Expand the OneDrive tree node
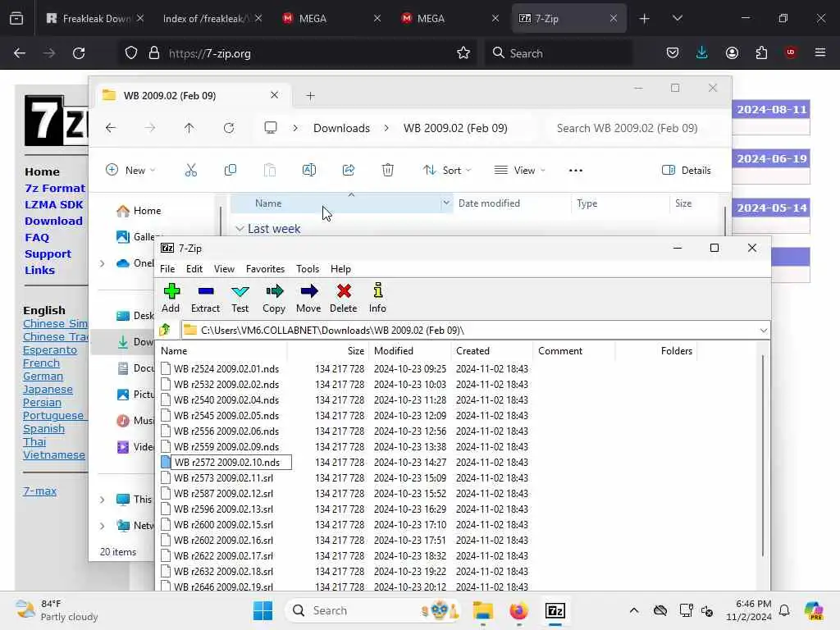This screenshot has height=630, width=840. (x=103, y=263)
